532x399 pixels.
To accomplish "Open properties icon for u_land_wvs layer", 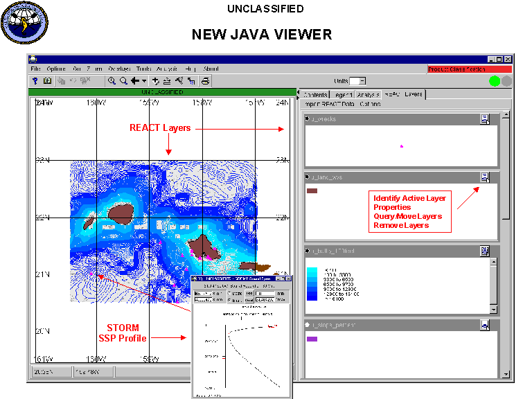I will point(485,177).
